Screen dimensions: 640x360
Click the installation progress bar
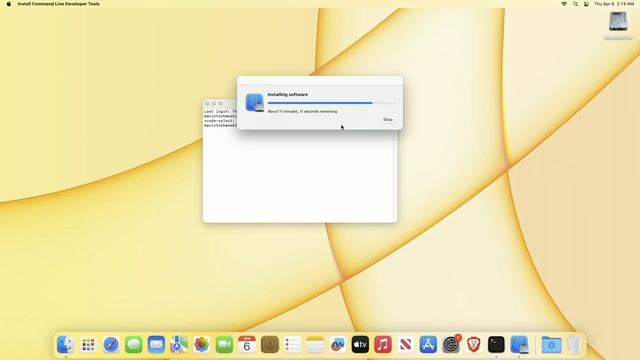pyautogui.click(x=331, y=103)
